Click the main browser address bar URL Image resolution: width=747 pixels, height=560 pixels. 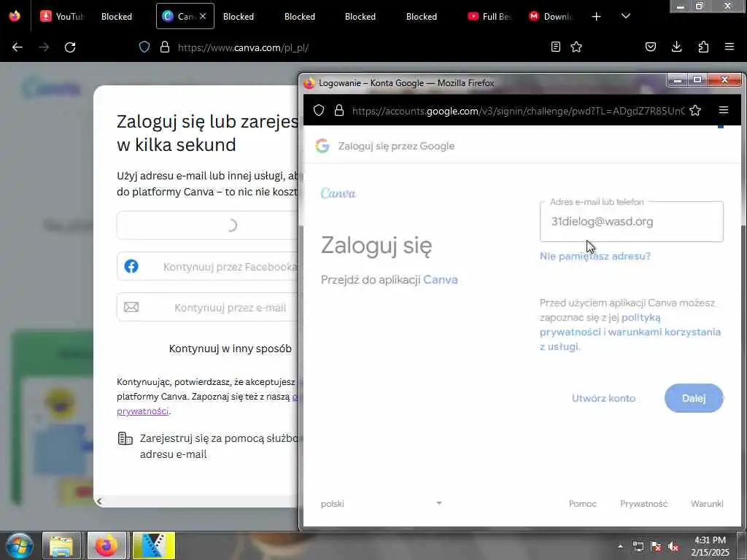(x=243, y=47)
